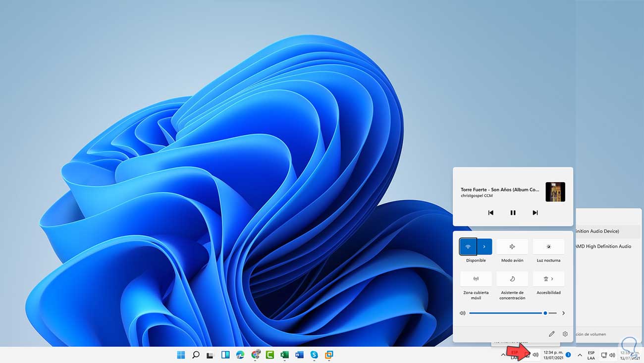Click the album cover thumbnail
644x363 pixels.
[555, 192]
